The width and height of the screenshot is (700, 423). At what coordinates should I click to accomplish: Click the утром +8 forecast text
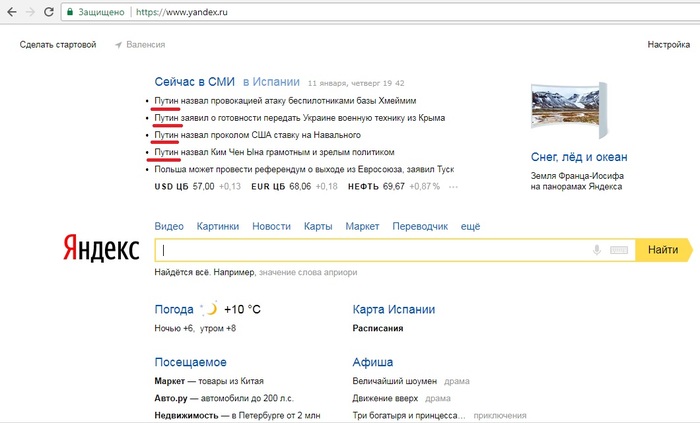(218, 328)
